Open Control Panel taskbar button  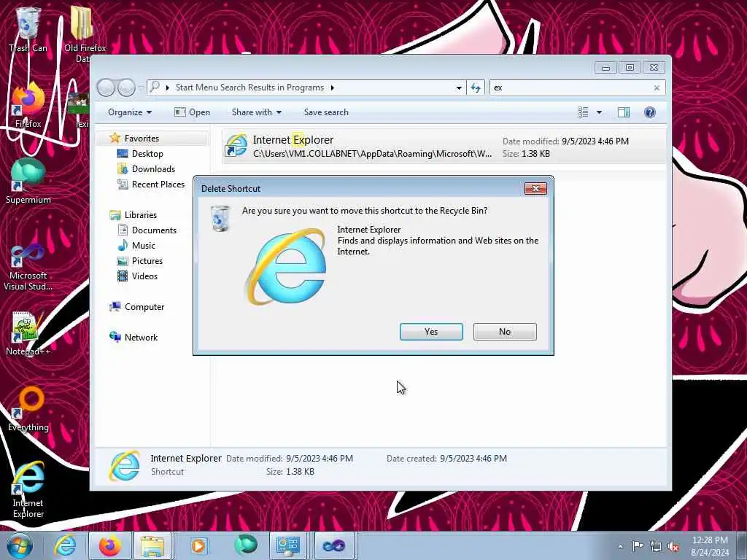pos(287,545)
